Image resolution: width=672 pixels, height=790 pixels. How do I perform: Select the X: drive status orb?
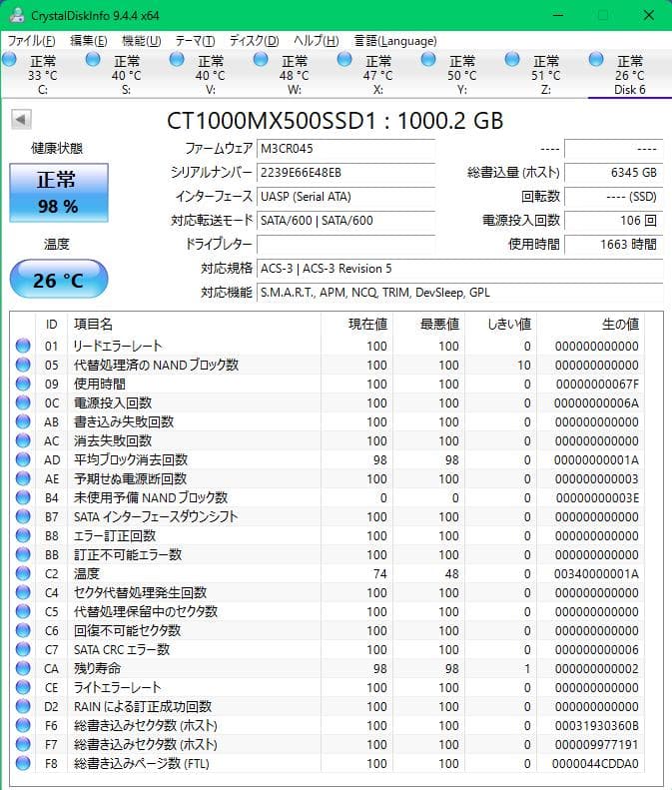[x=344, y=59]
